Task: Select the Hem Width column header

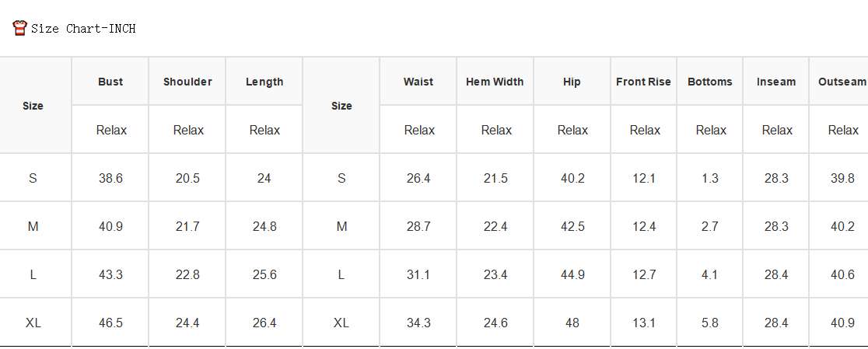Action: coord(495,82)
